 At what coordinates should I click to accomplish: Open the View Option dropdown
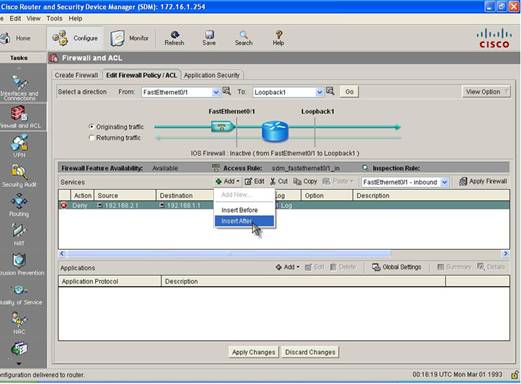486,92
